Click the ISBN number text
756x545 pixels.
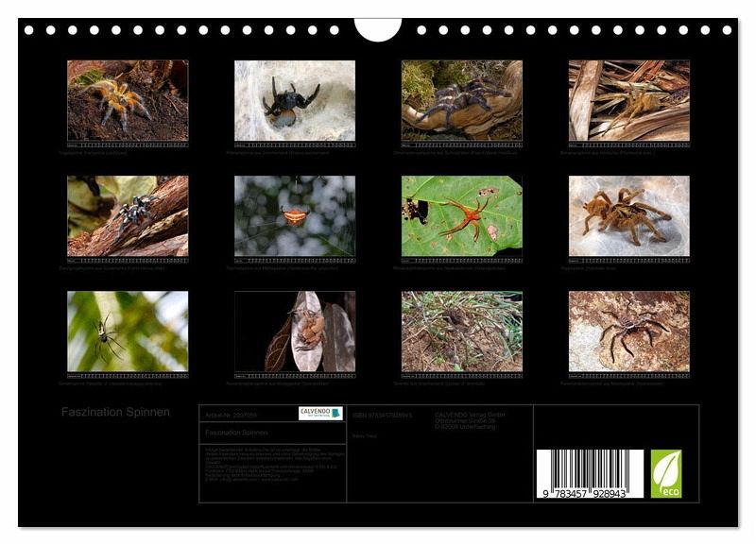tap(383, 415)
